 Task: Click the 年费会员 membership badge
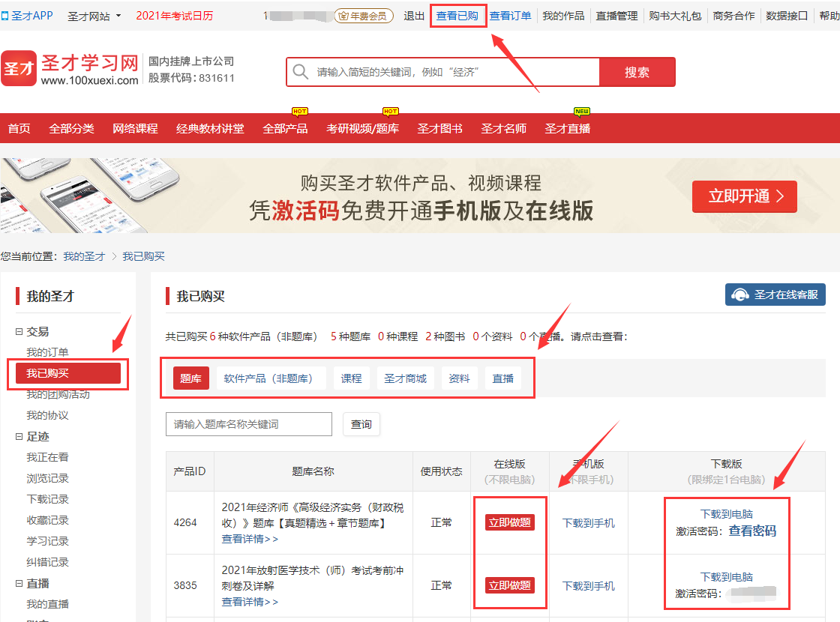(x=364, y=16)
